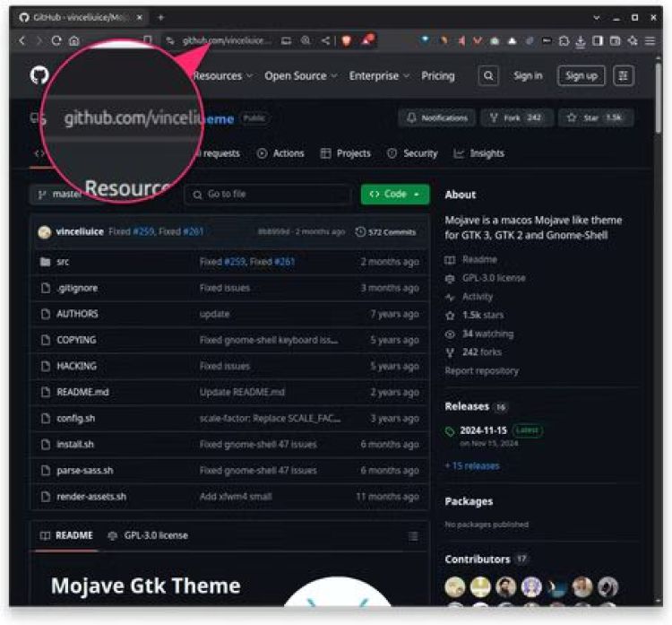The image size is (672, 625).
Task: Star the repository
Action: coord(596,118)
